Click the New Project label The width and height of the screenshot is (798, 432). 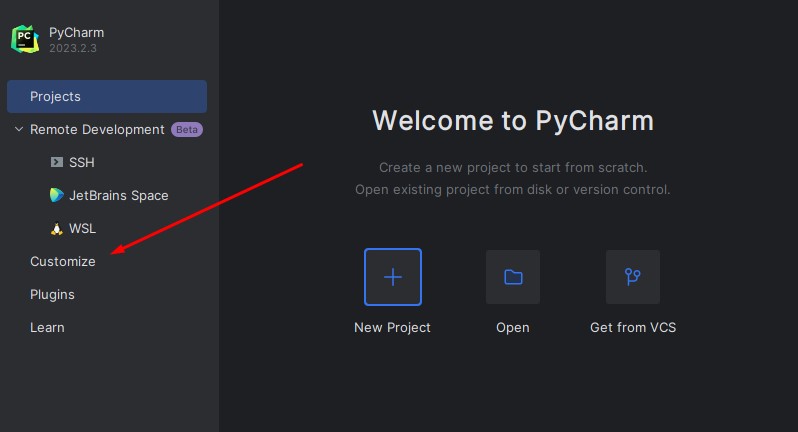(x=392, y=327)
